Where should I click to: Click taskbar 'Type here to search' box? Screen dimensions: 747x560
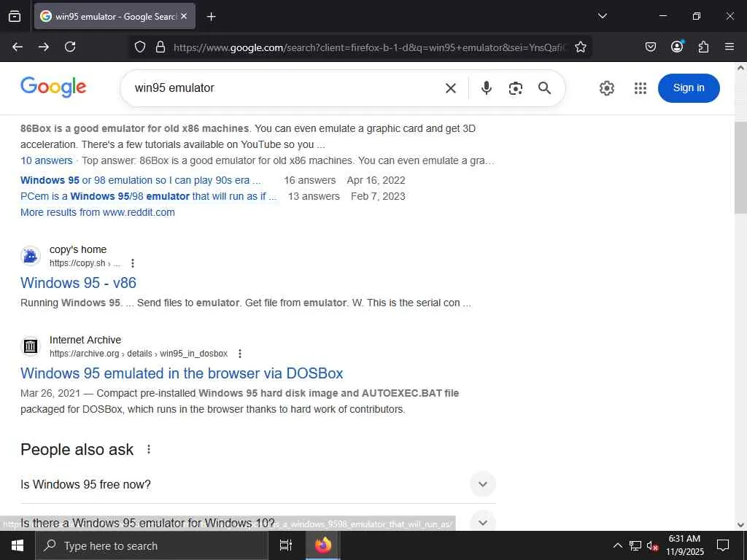coord(152,545)
